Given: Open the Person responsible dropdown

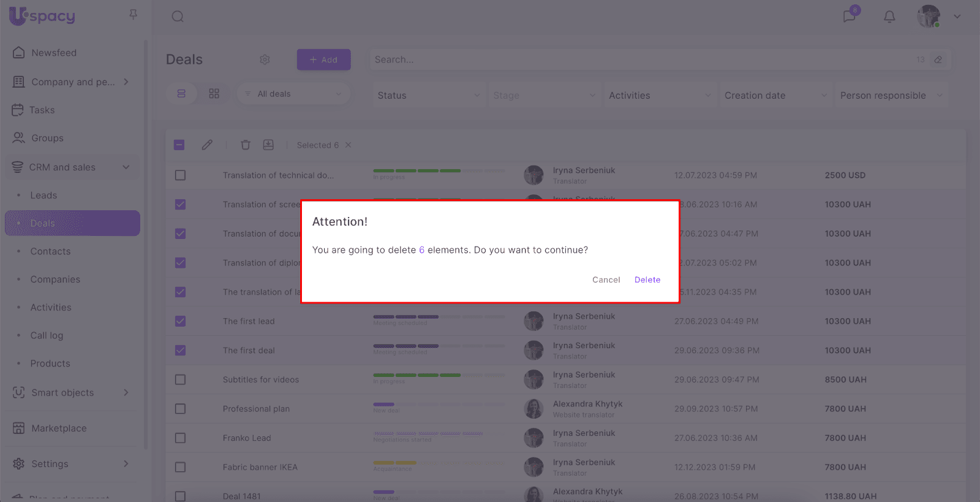Looking at the screenshot, I should click(892, 95).
